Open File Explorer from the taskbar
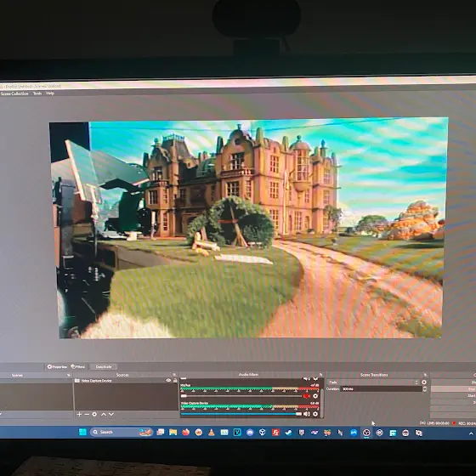The width and height of the screenshot is (476, 476). click(x=173, y=433)
